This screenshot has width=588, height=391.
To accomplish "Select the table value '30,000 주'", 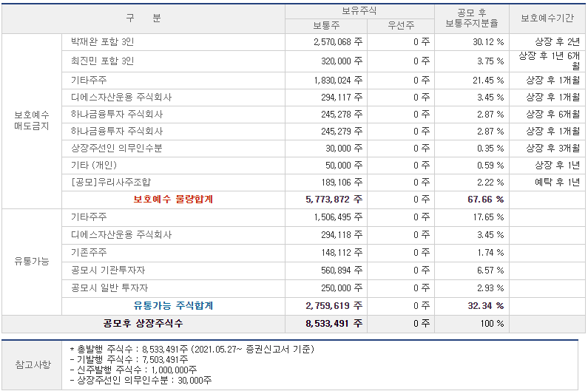I will click(344, 149).
